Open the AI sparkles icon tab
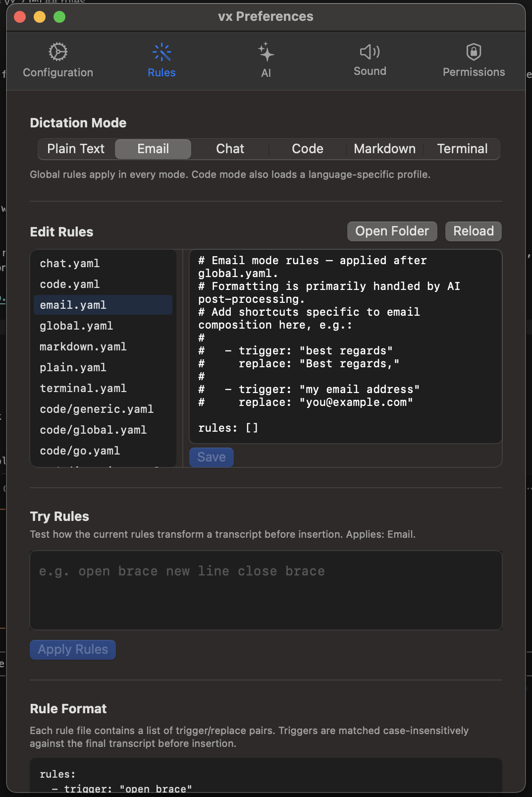This screenshot has height=797, width=532. tap(266, 52)
